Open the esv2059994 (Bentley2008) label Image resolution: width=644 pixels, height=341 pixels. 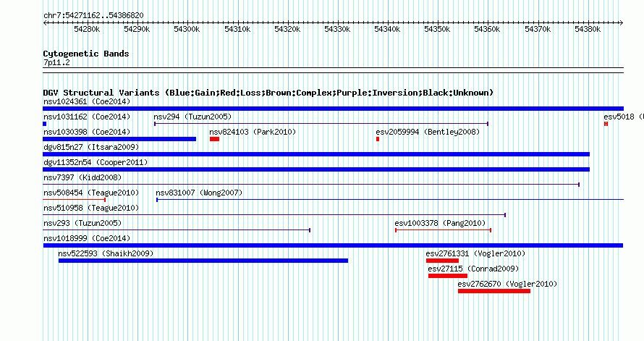[x=428, y=132]
